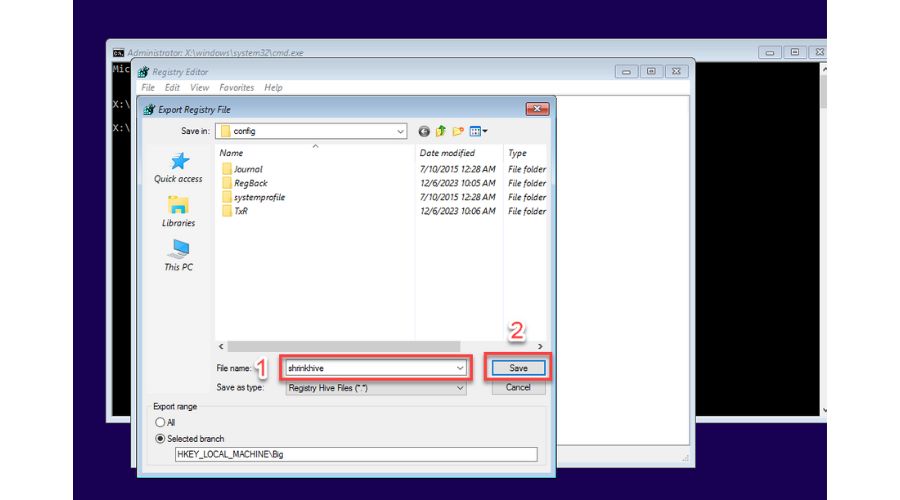
Task: Go up one folder level icon
Action: (x=441, y=131)
